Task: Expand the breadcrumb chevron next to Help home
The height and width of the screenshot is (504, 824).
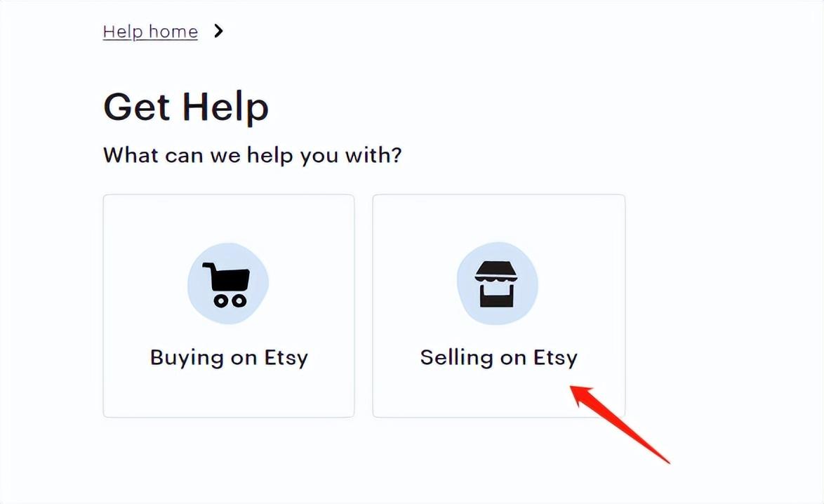Action: point(218,31)
